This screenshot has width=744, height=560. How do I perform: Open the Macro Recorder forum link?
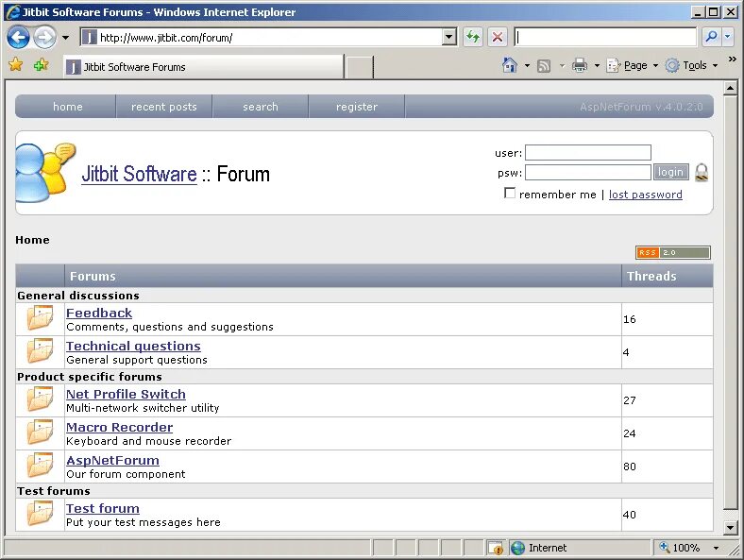pos(120,427)
